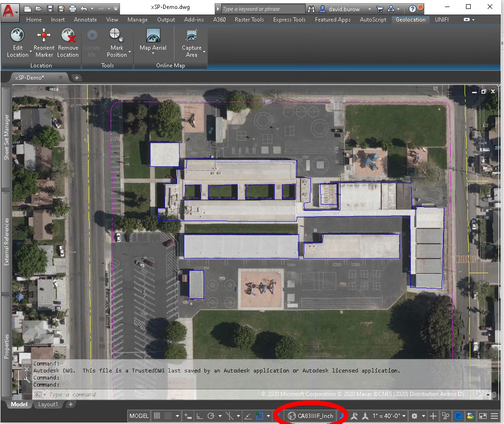Click the annotation monitor plus icon
504x424 pixels.
click(433, 416)
